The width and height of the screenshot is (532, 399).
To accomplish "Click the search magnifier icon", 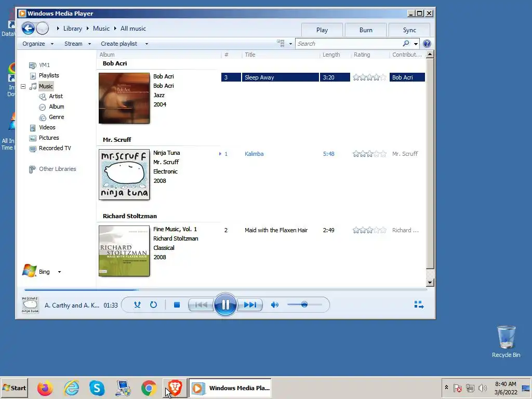I will (x=406, y=44).
